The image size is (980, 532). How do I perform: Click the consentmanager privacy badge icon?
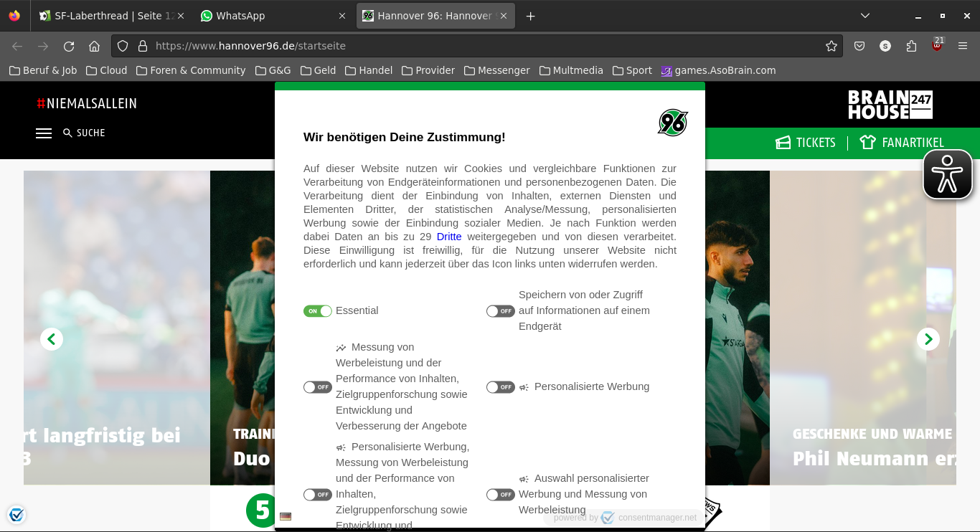[x=17, y=515]
